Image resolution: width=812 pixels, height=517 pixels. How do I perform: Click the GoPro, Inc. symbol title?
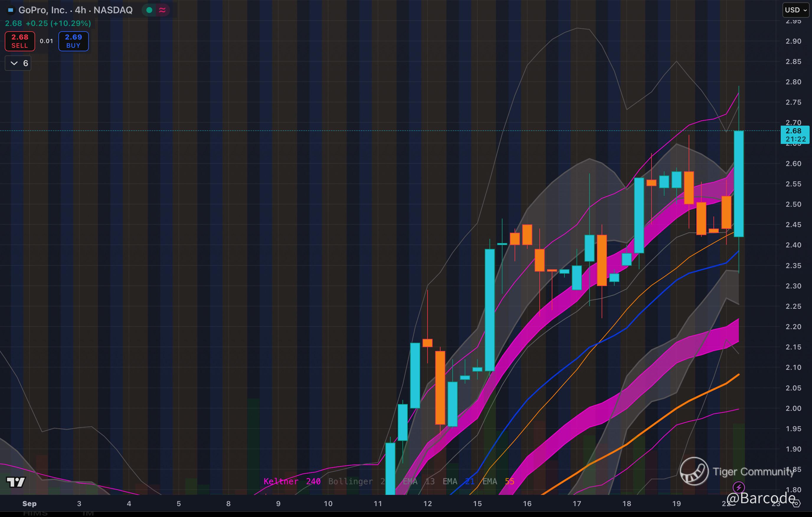pyautogui.click(x=43, y=10)
